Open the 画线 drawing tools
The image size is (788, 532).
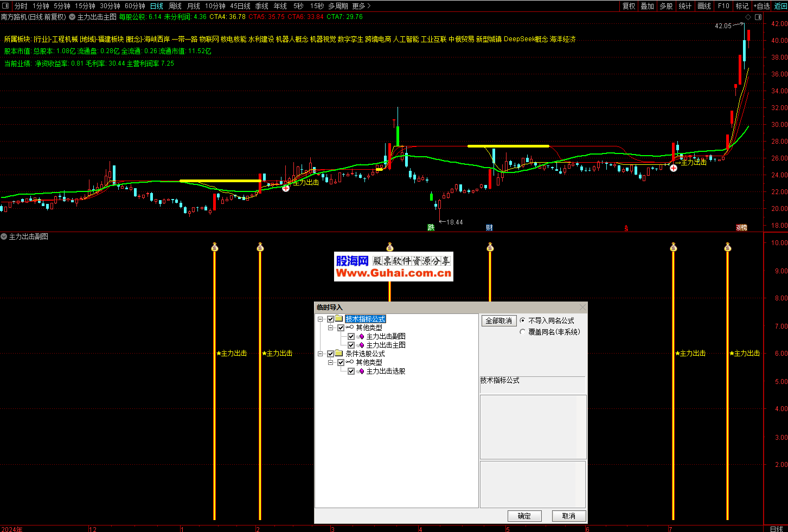tap(704, 6)
